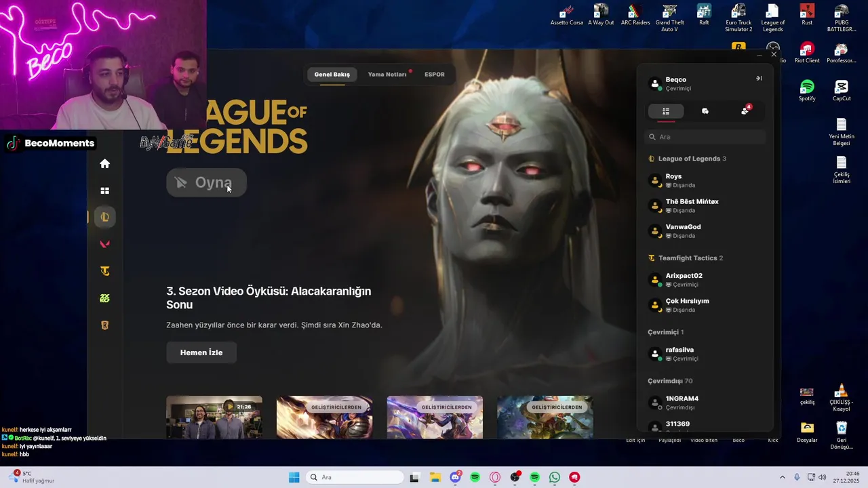
Task: Open File Explorer from the taskbar
Action: pyautogui.click(x=435, y=477)
